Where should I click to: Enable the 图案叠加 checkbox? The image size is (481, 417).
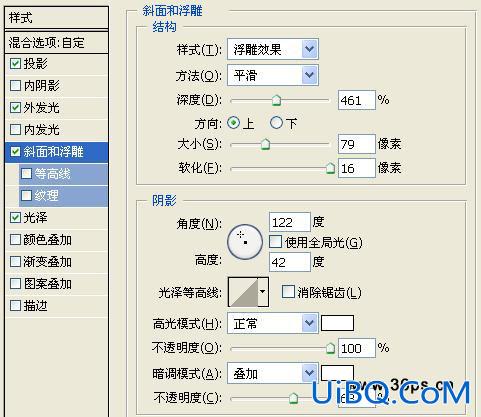tap(15, 284)
